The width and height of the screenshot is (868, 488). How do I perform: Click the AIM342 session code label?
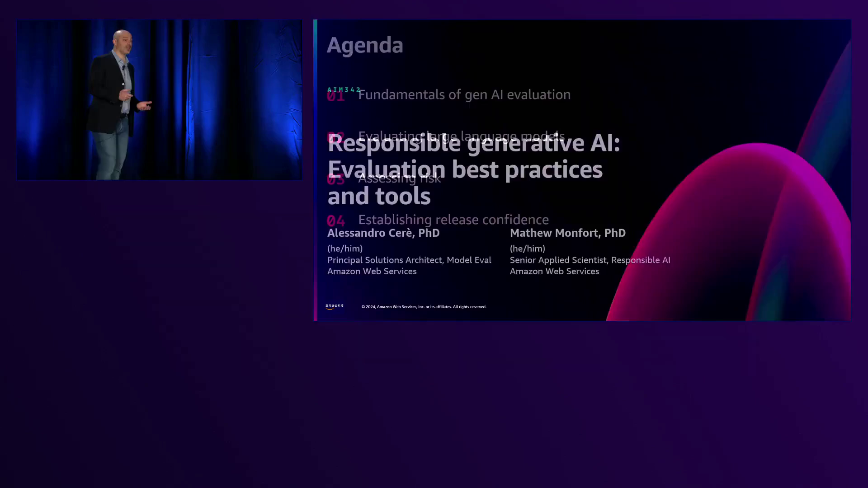344,89
